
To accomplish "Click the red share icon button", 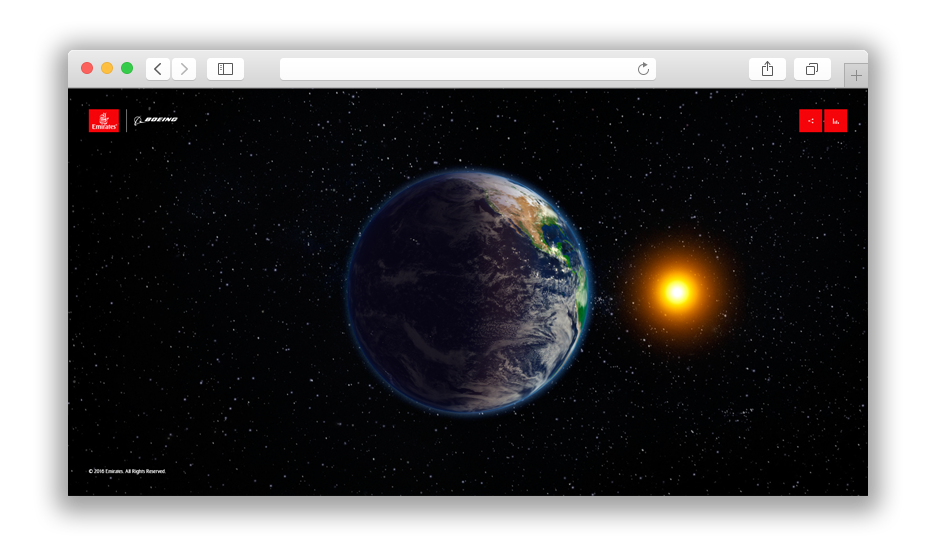I will pyautogui.click(x=810, y=121).
